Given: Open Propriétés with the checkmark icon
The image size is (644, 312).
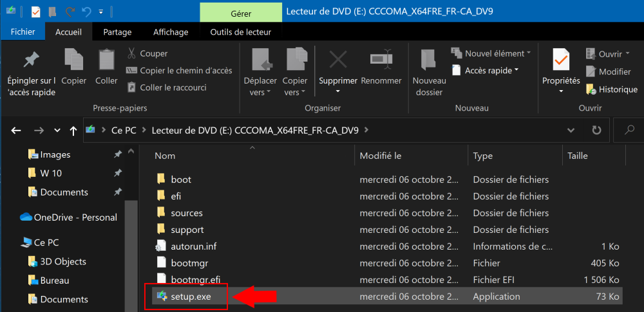Looking at the screenshot, I should pos(560,60).
